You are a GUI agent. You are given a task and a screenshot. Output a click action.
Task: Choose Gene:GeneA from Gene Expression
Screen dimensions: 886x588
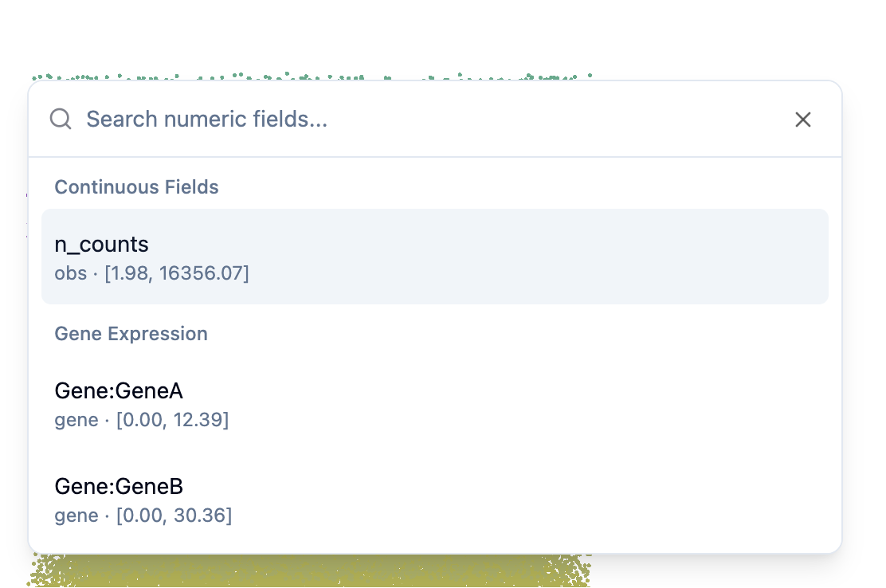click(x=119, y=390)
